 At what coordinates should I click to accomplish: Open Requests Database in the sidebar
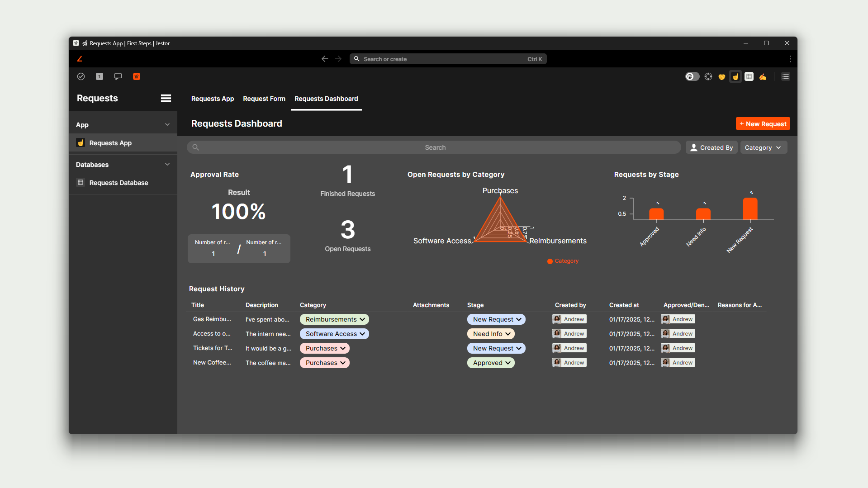123,183
